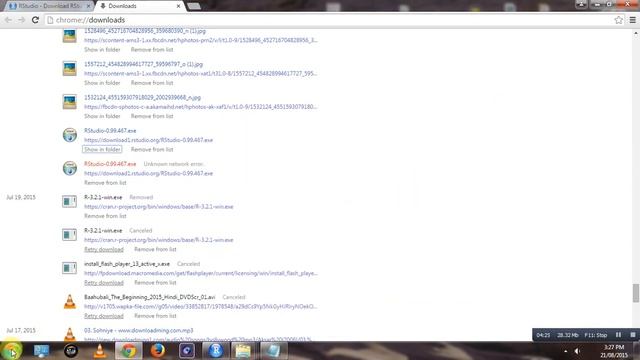The width and height of the screenshot is (640, 360).
Task: Open the volume control in system tray
Action: pyautogui.click(x=578, y=351)
